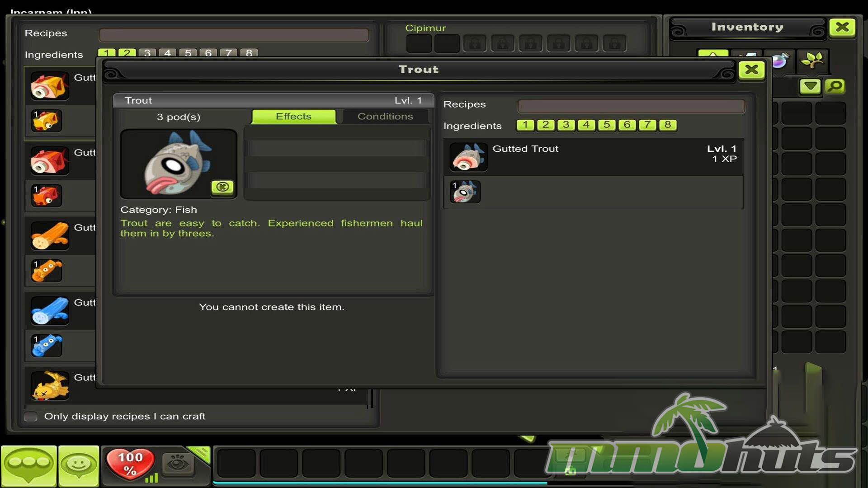868x488 pixels.
Task: Open the chat speech bubble icon
Action: coord(28,465)
